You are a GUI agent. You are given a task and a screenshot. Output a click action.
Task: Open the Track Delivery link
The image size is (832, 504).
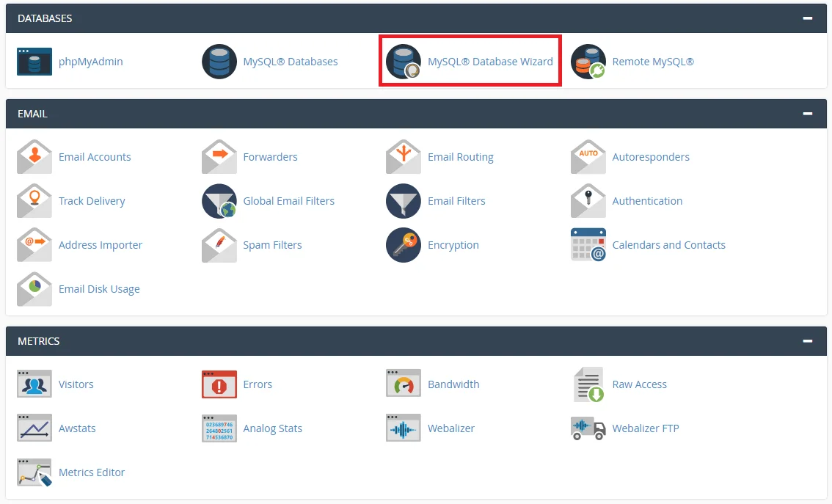tap(92, 201)
